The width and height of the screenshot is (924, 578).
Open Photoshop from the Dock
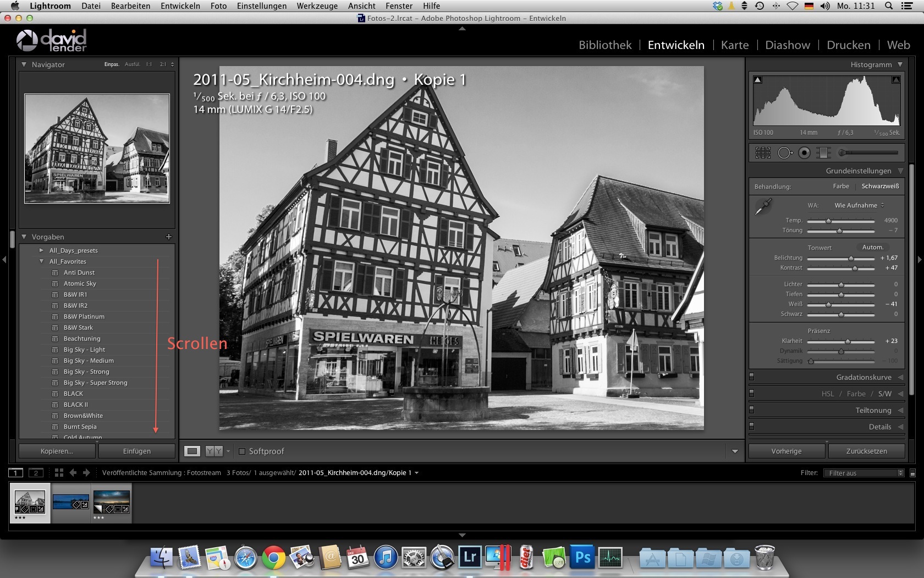pyautogui.click(x=582, y=557)
